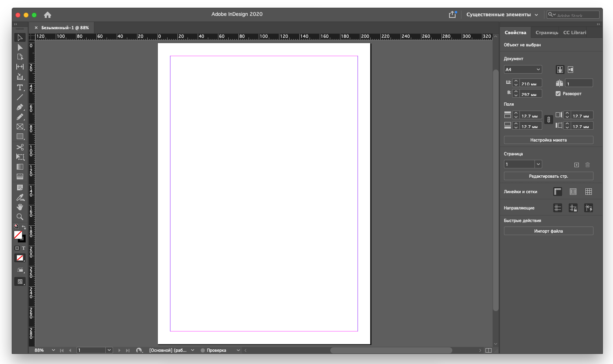Switch to the Страницы tab

[547, 33]
